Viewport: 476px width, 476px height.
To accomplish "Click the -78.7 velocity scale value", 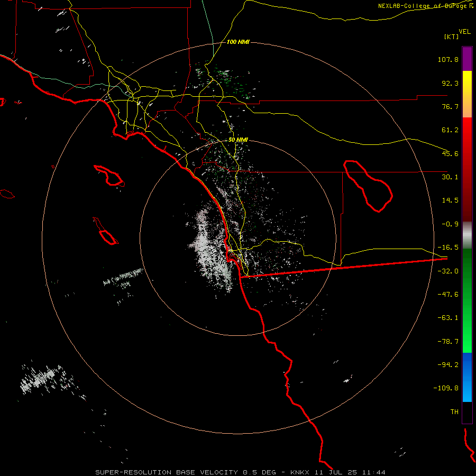I will point(448,342).
